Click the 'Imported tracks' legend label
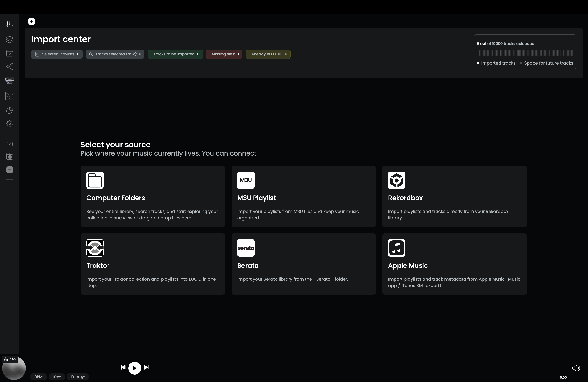 [x=498, y=63]
